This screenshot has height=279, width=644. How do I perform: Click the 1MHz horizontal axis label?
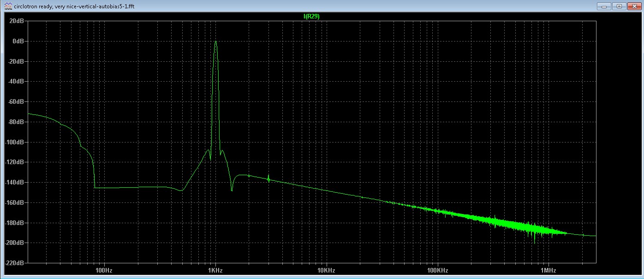(x=549, y=269)
